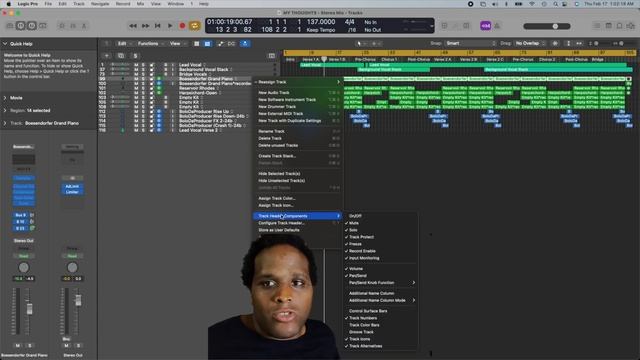Image resolution: width=640 pixels, height=360 pixels.
Task: Choose New Software Instrument Track
Action: (297, 100)
